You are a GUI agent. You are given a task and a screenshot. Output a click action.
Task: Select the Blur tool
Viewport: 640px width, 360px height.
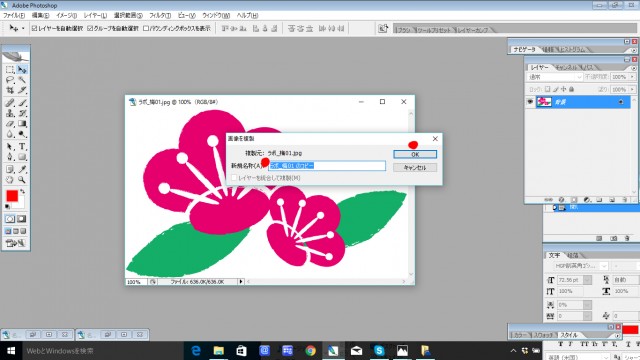click(10, 133)
